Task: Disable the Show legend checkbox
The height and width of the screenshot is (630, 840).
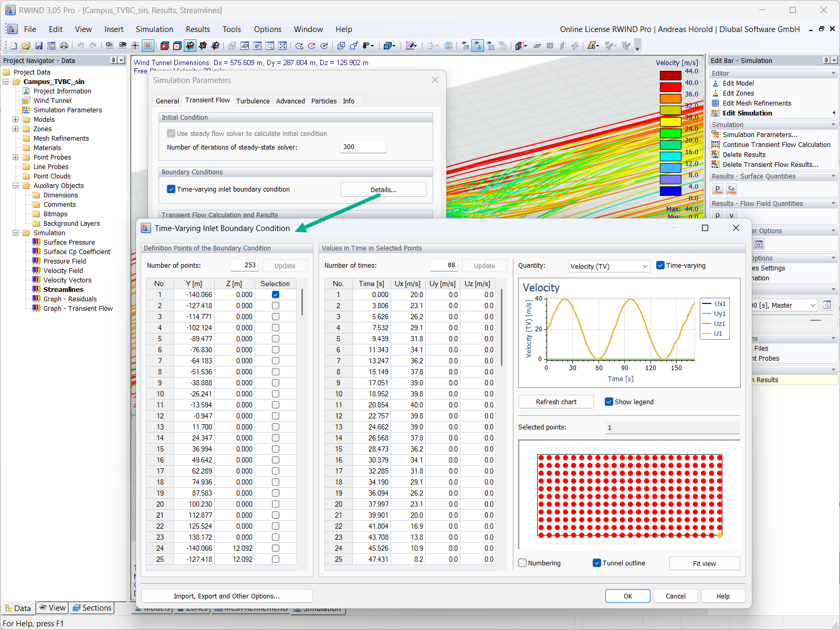Action: pos(608,402)
